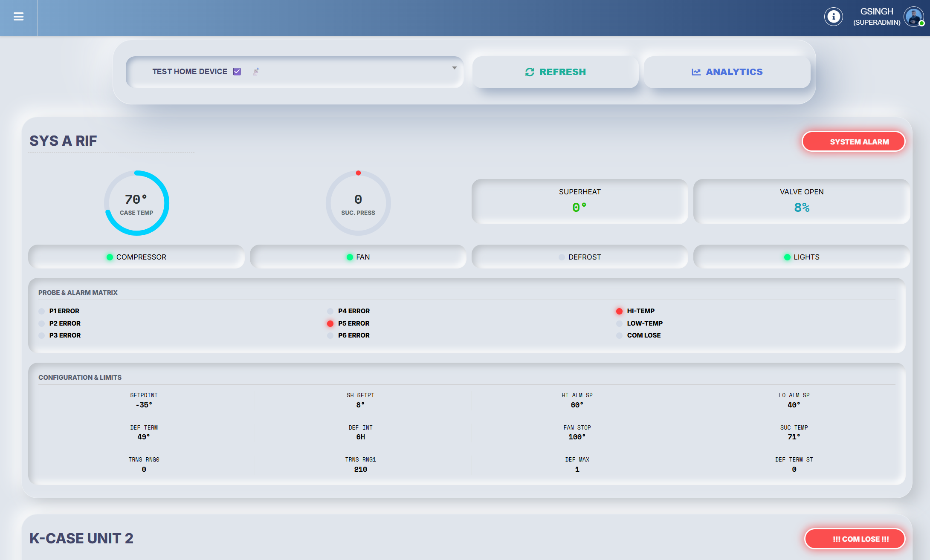Click the SYSTEM ALARM button
Viewport: 930px width, 560px height.
click(854, 141)
